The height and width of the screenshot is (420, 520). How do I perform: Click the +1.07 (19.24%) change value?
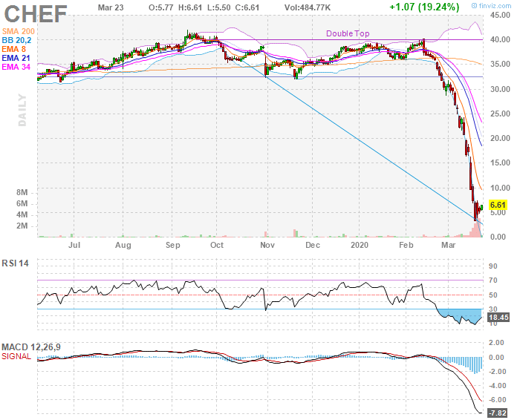point(424,7)
